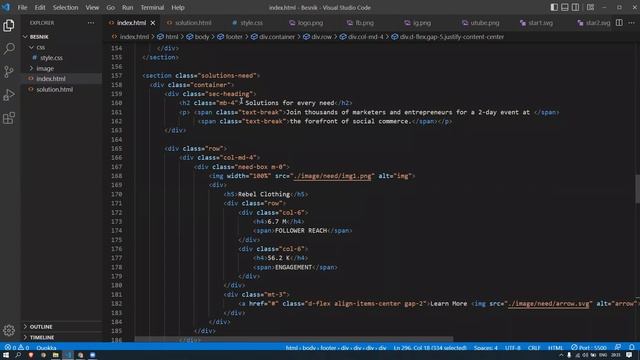Toggle the secondary side bar layout icon
The image size is (640, 360).
[x=575, y=7]
